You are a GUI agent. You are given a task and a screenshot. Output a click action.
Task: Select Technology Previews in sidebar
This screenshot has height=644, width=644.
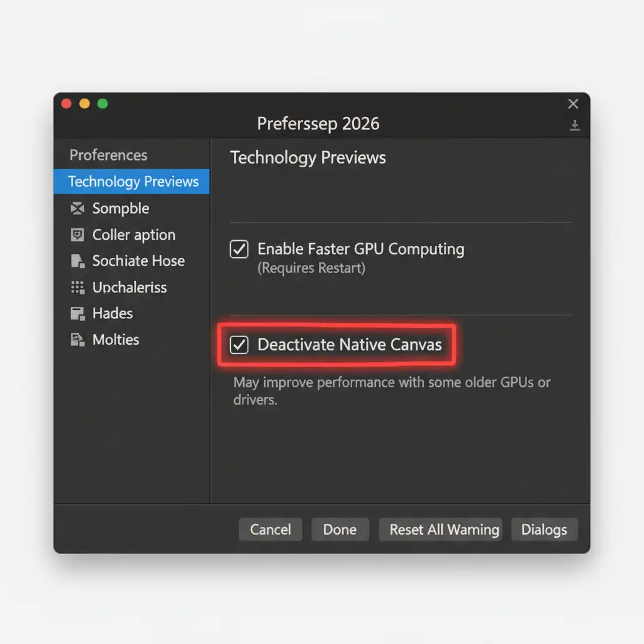(x=131, y=181)
